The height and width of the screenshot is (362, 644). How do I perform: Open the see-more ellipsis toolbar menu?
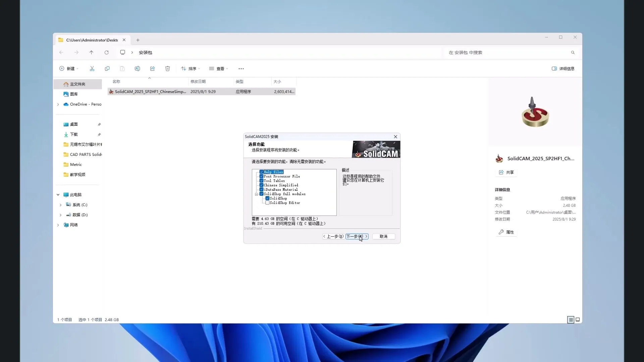241,68
